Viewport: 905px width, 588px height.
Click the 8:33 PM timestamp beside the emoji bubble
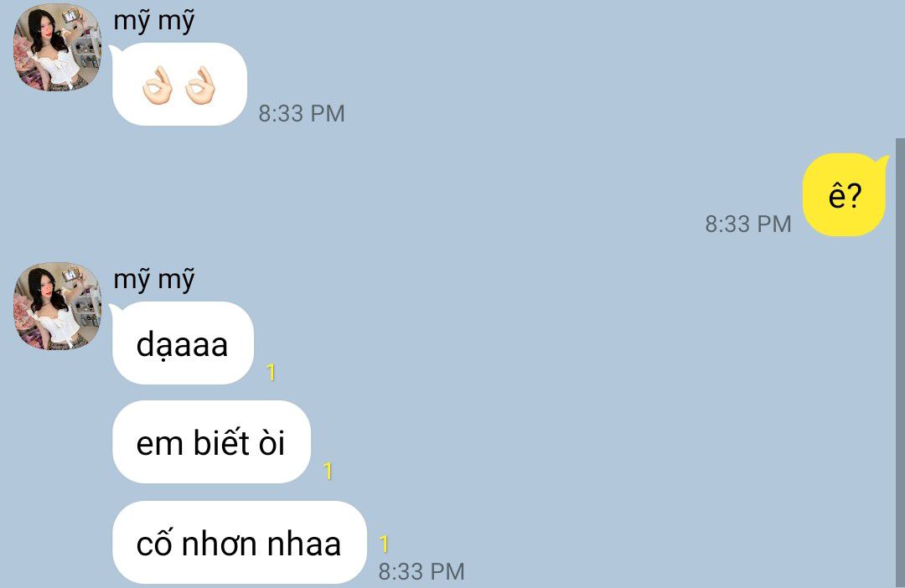tap(302, 113)
